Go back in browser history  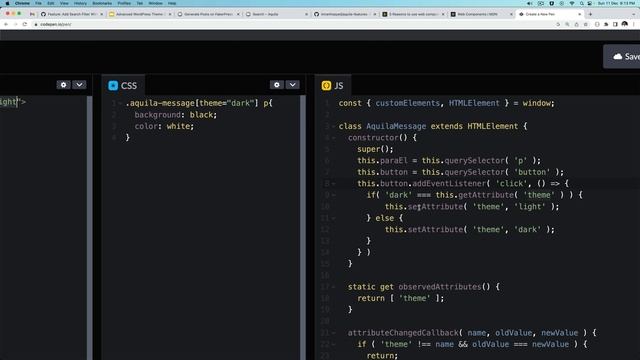(6, 24)
